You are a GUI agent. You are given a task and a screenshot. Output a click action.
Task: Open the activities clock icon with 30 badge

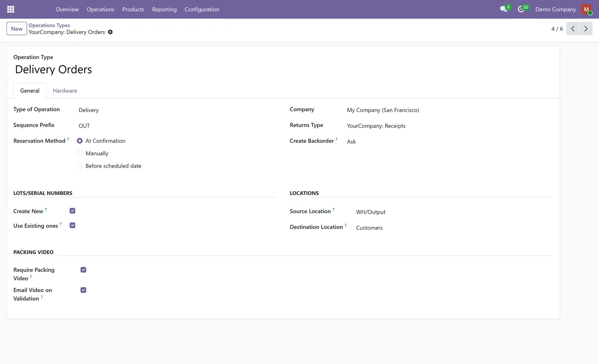(522, 9)
